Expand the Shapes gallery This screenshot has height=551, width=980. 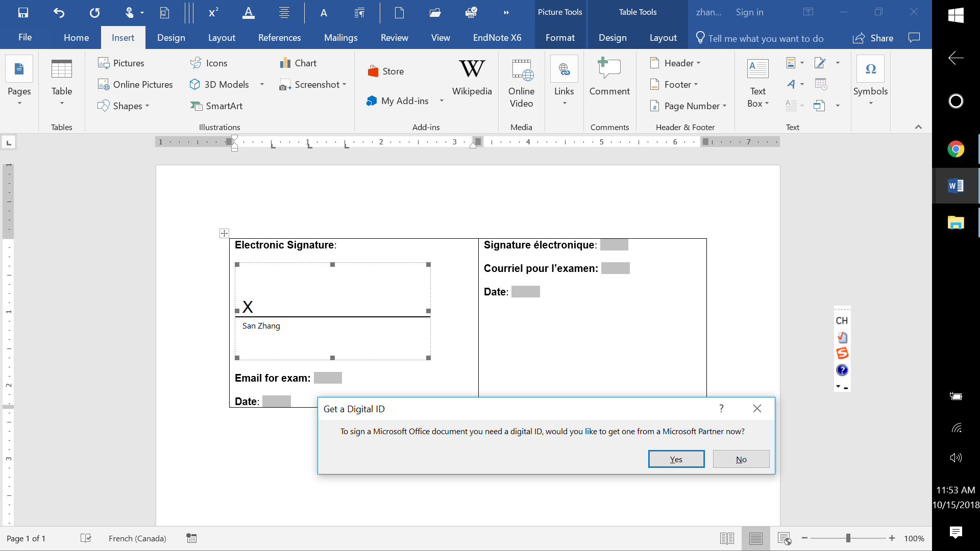coord(148,106)
